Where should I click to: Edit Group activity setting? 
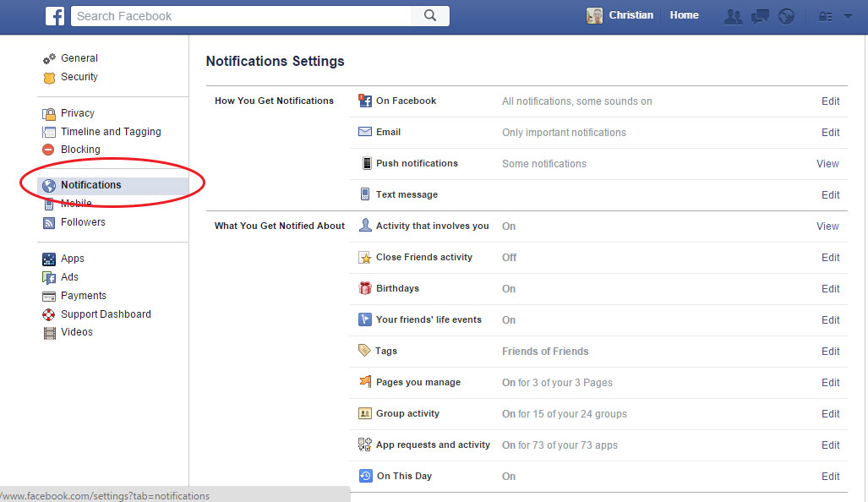point(830,414)
